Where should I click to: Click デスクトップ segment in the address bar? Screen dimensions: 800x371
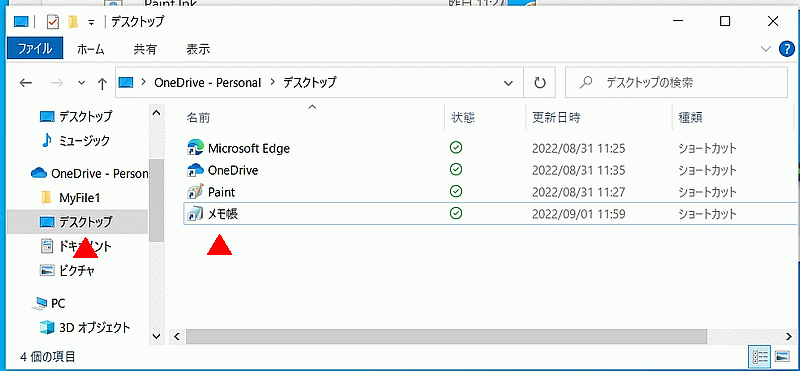[309, 82]
